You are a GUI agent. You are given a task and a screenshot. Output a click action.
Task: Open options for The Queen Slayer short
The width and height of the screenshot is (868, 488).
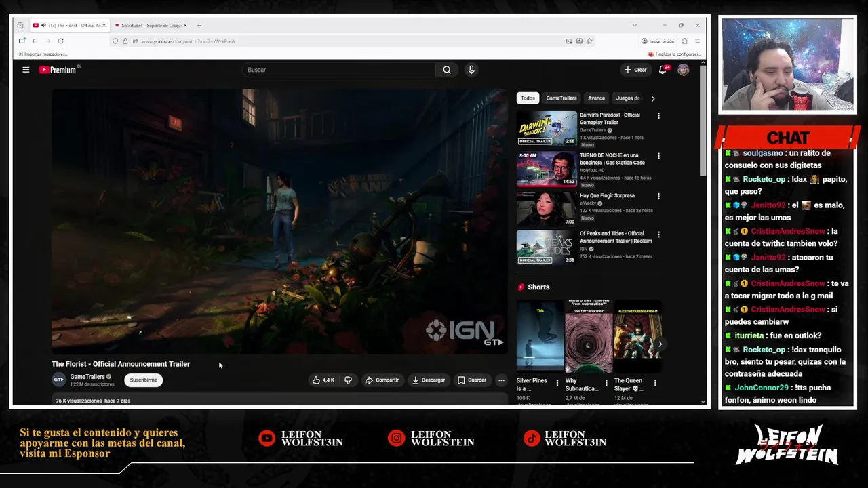(x=655, y=383)
